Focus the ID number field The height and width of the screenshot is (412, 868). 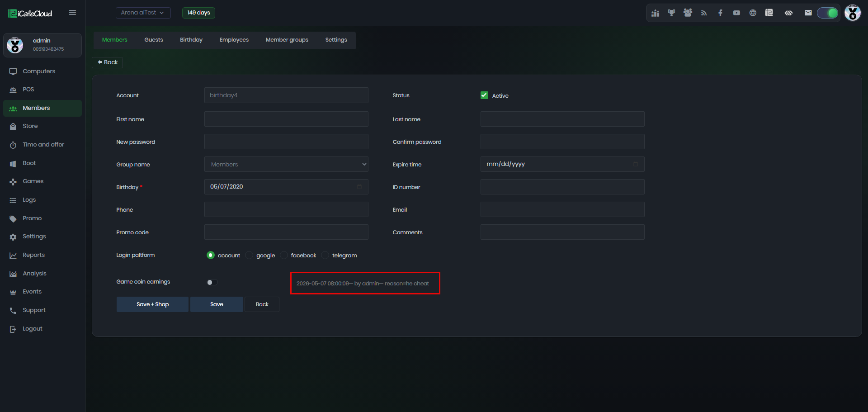point(562,187)
